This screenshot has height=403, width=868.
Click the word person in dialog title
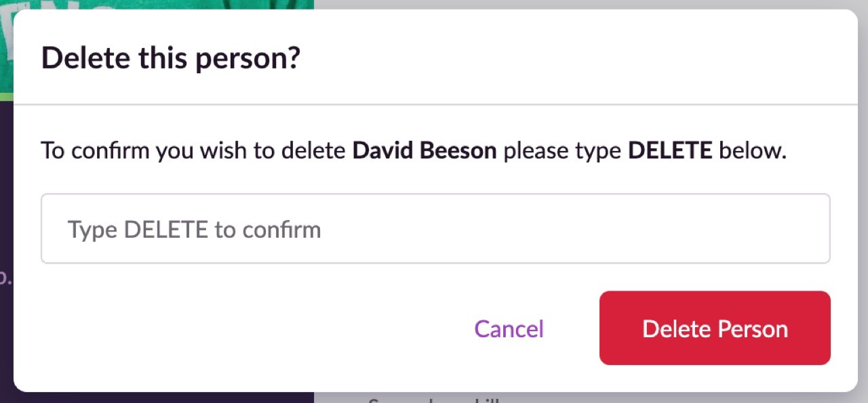click(237, 60)
